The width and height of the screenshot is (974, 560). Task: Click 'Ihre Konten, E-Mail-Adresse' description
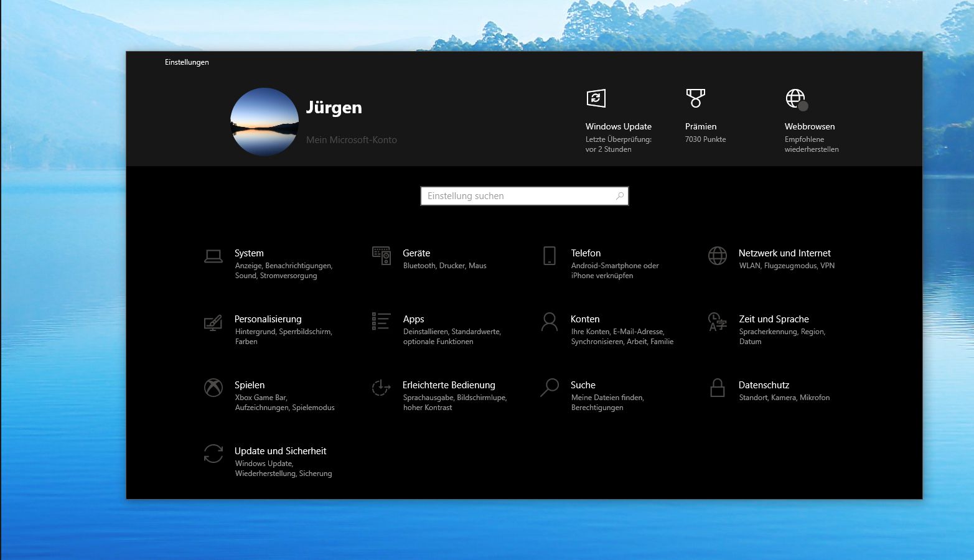618,332
